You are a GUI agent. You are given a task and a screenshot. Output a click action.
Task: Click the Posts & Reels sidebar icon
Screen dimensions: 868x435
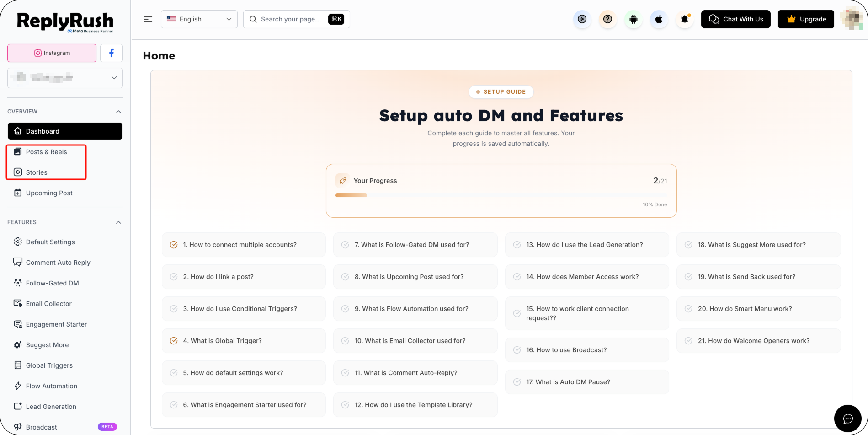tap(18, 152)
